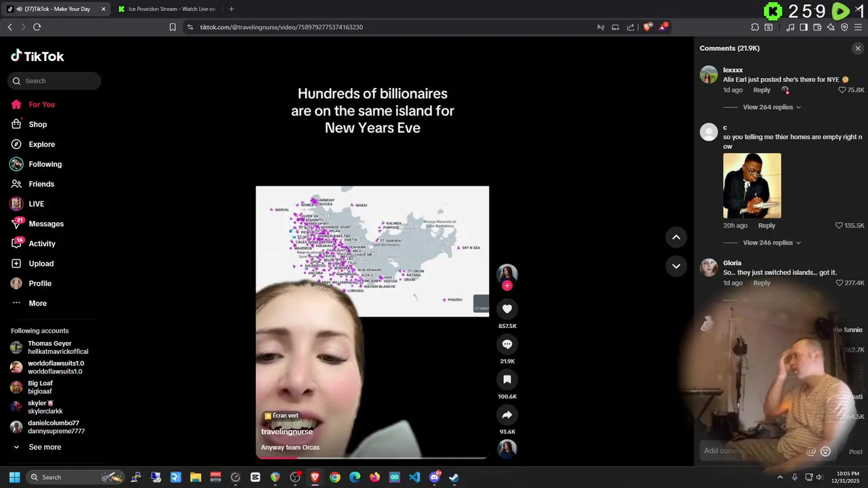Open travelingnurse username link
Image resolution: width=868 pixels, height=488 pixels.
click(x=287, y=432)
